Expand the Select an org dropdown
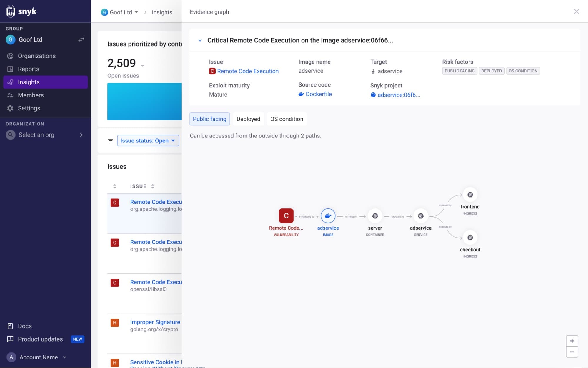This screenshot has width=588, height=368. click(x=44, y=135)
